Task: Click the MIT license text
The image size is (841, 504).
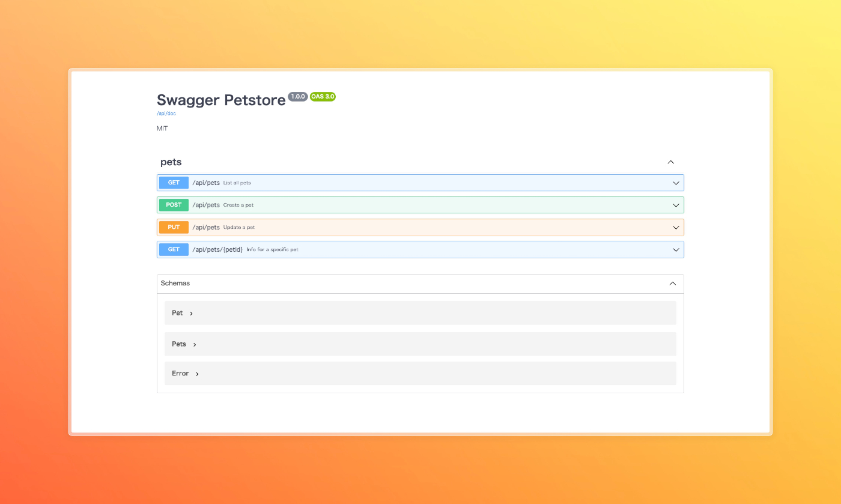Action: (162, 129)
